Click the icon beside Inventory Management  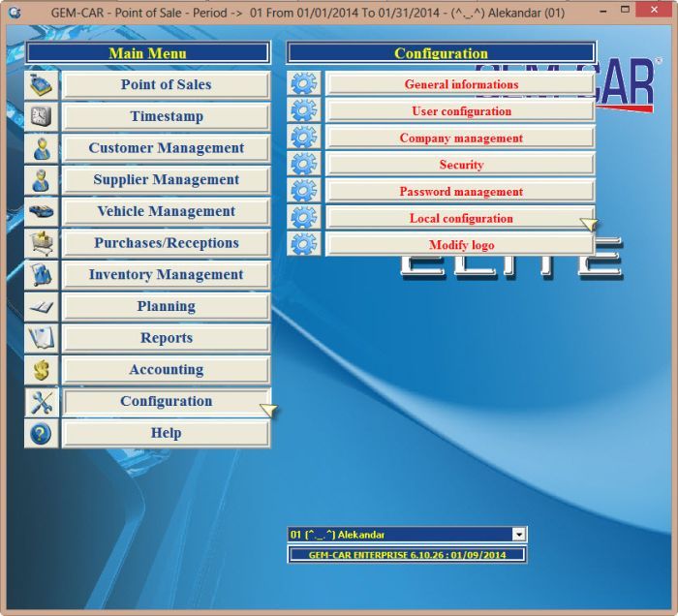[x=41, y=274]
